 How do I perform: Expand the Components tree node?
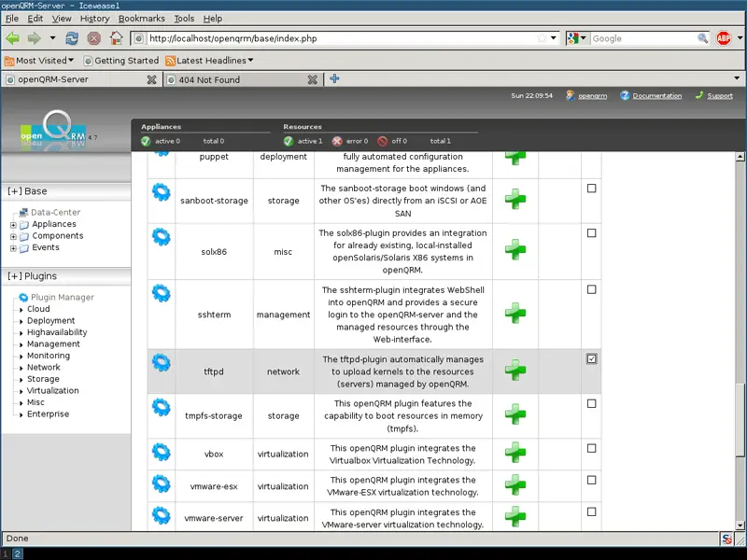13,236
